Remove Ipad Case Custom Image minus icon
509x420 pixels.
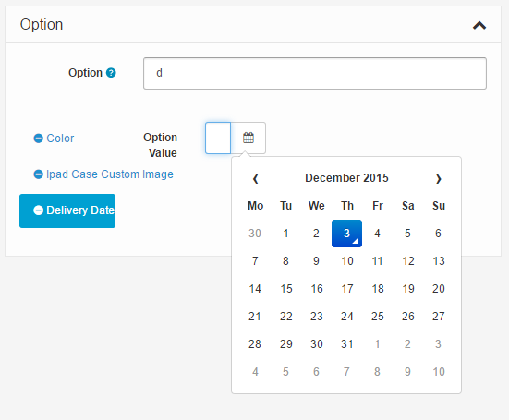[38, 174]
